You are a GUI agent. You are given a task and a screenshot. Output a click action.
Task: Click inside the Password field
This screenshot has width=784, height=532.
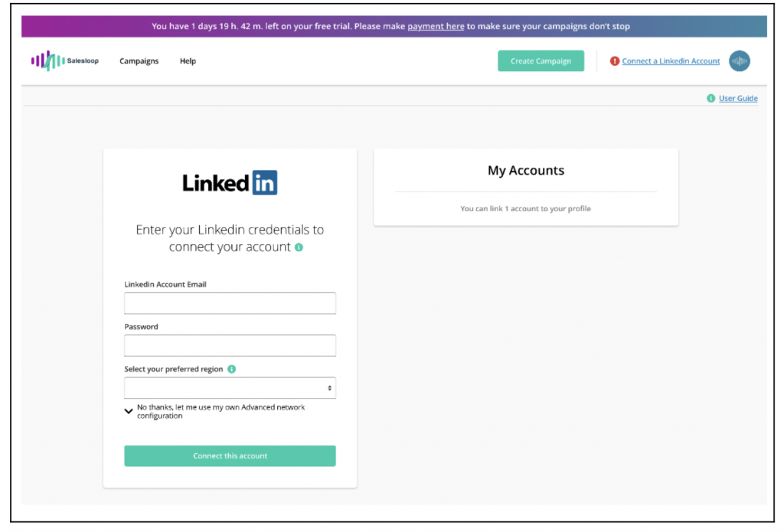(x=230, y=345)
